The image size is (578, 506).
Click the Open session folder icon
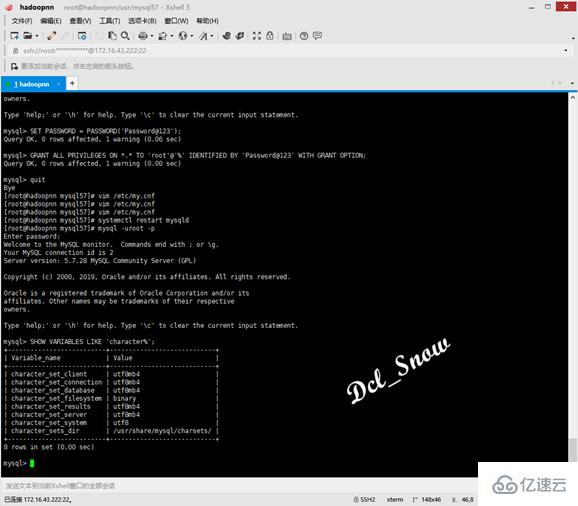28,35
